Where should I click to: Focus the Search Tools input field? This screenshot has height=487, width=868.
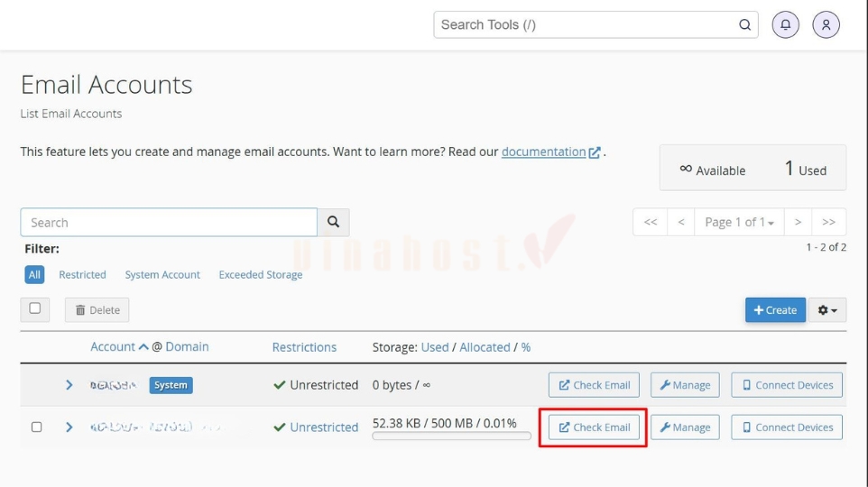click(596, 25)
